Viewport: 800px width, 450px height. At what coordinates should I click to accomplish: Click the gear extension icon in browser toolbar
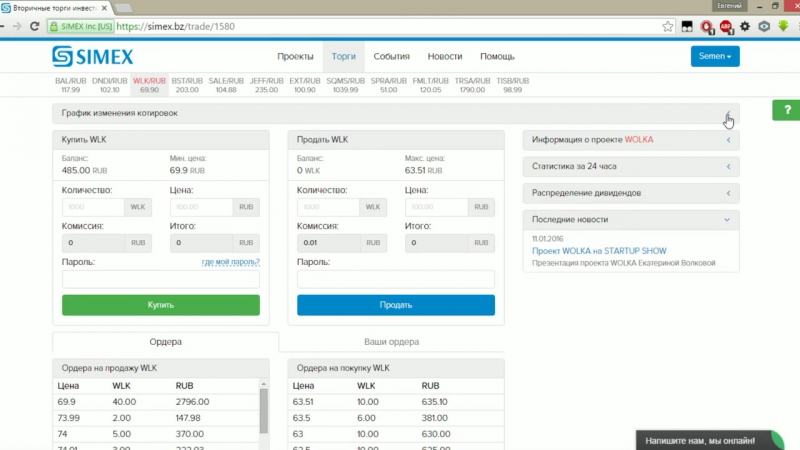coord(745,27)
